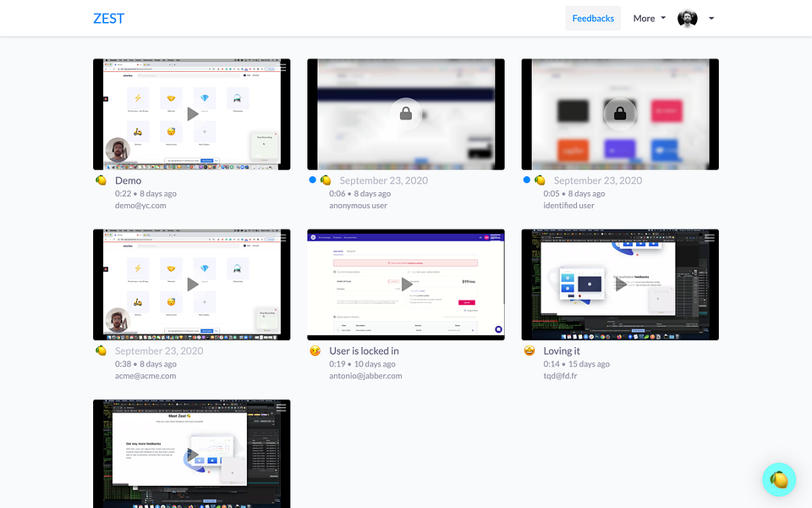Play the Meet Zest video thumbnail
Viewport: 812px width, 508px height.
click(192, 455)
